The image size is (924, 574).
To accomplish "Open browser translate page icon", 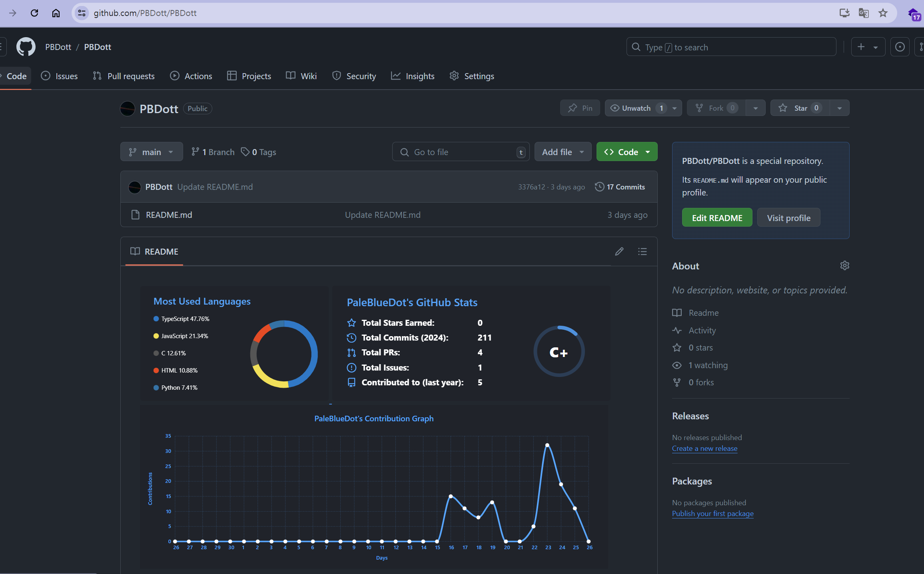I will click(863, 13).
